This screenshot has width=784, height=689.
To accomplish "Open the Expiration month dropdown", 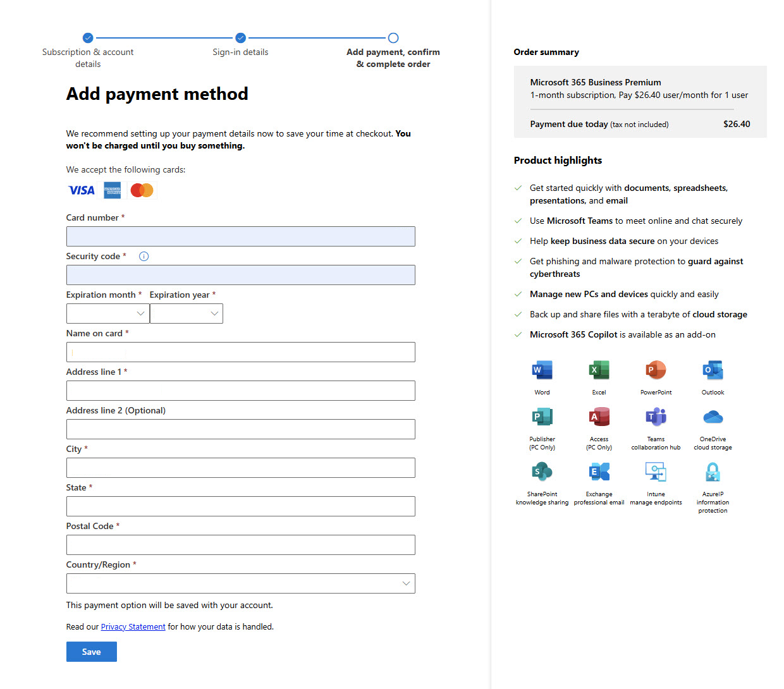I will 107,314.
